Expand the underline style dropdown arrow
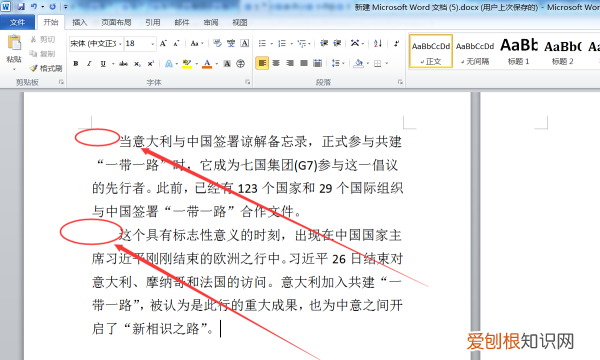This screenshot has height=360, width=600. tap(113, 64)
